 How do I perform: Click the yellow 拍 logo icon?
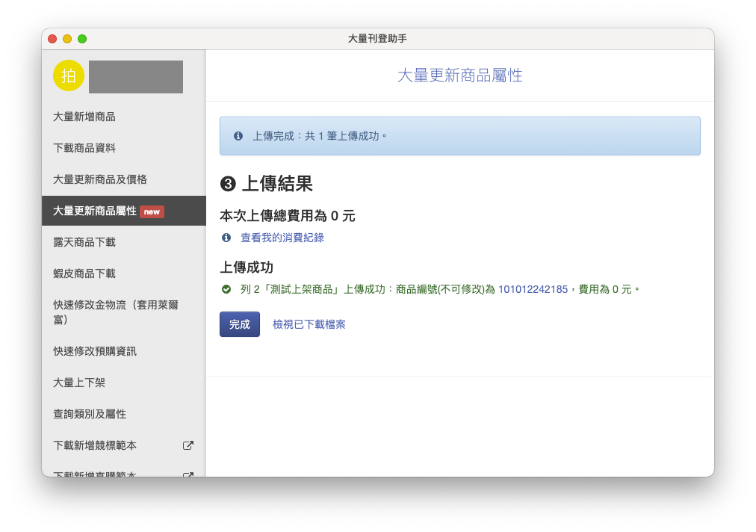tap(69, 75)
